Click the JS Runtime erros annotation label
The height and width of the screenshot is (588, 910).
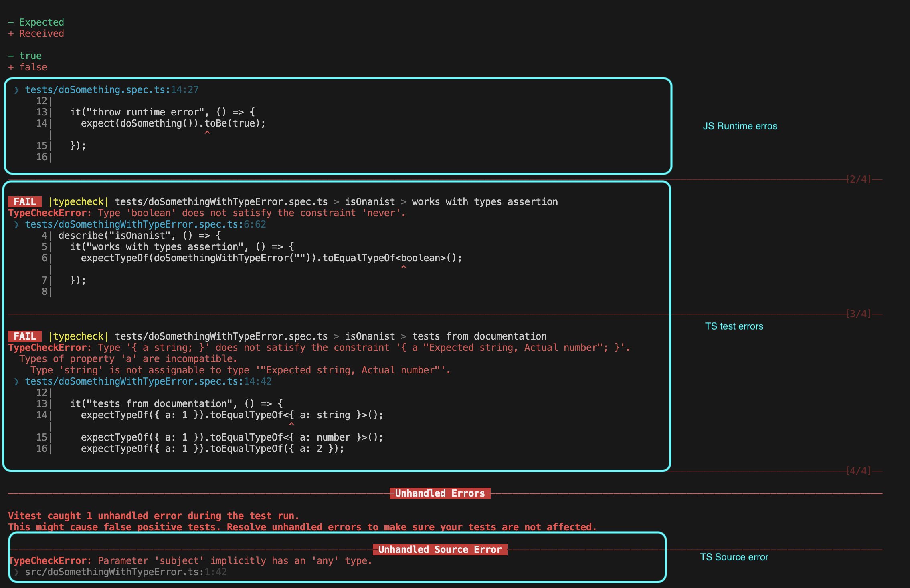tap(740, 126)
